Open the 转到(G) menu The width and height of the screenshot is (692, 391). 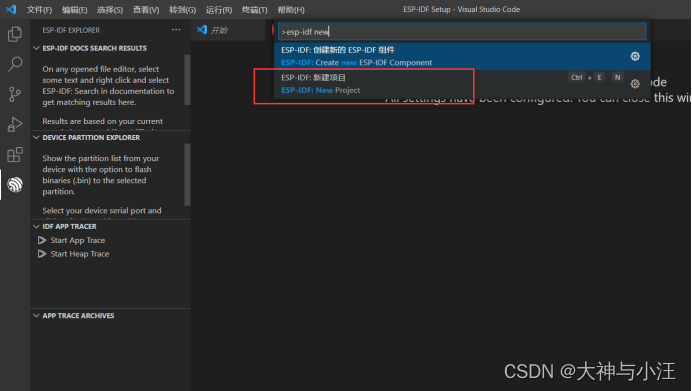click(x=182, y=10)
